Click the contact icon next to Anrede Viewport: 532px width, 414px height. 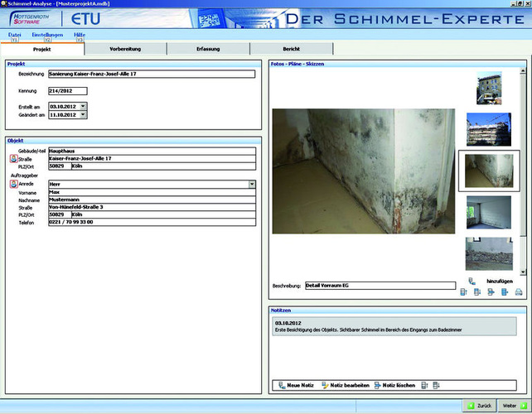pos(12,185)
